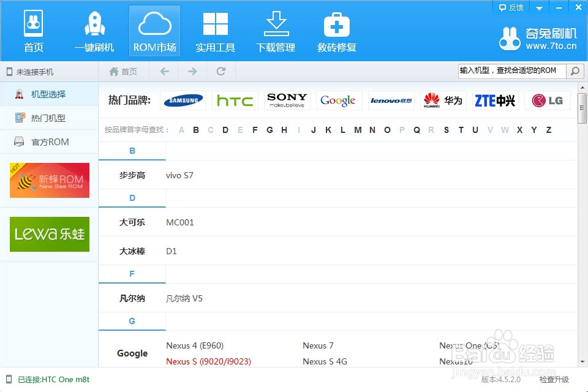Filter brands by letter M
588x392 pixels.
point(358,130)
